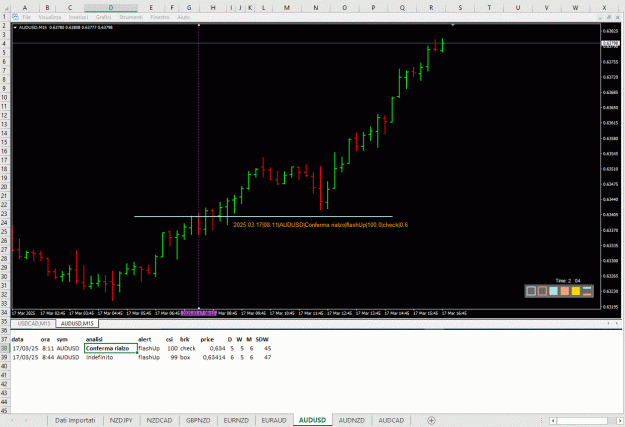Select the 'Conferma rialzo' cell
625x427 pixels.
point(111,348)
